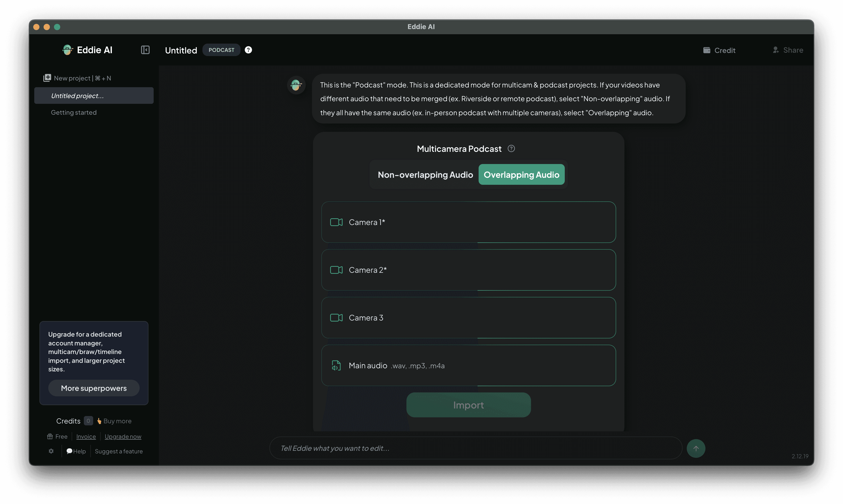Click the upgrade promo description text
This screenshot has width=843, height=504.
click(86, 351)
